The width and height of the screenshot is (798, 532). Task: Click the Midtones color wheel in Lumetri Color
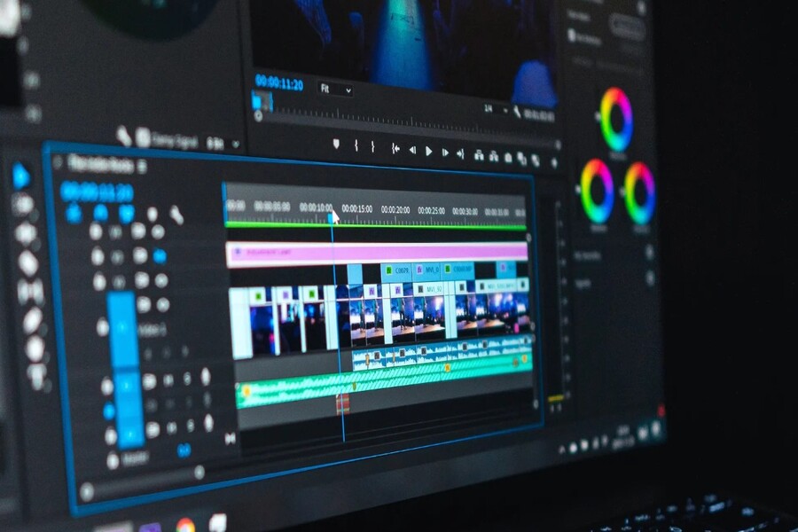click(x=616, y=115)
